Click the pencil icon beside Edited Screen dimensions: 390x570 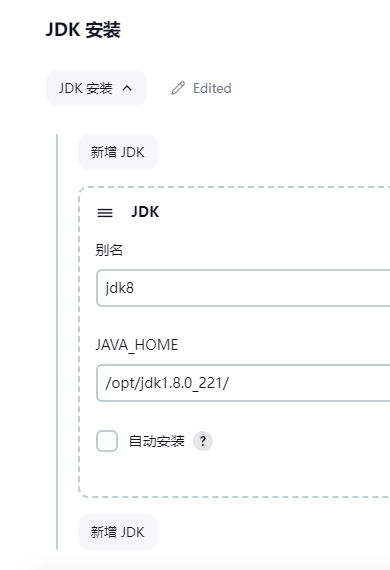(x=178, y=88)
